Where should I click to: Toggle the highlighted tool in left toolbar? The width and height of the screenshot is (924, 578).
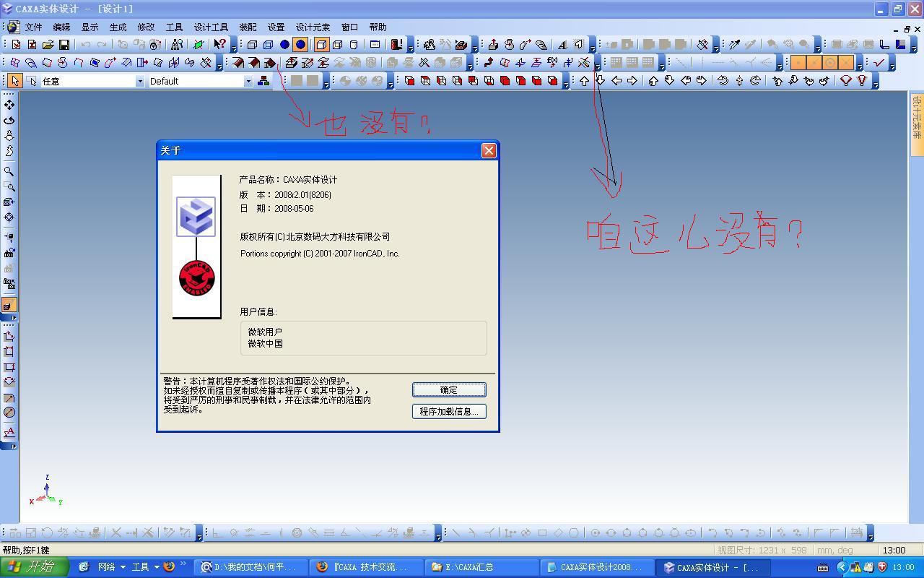tap(9, 305)
